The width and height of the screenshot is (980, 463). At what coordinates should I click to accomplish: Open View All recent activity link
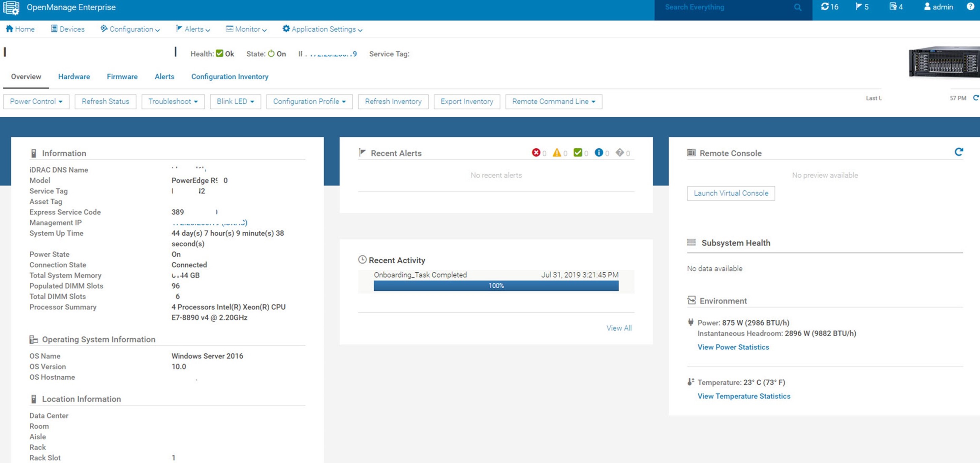(619, 328)
